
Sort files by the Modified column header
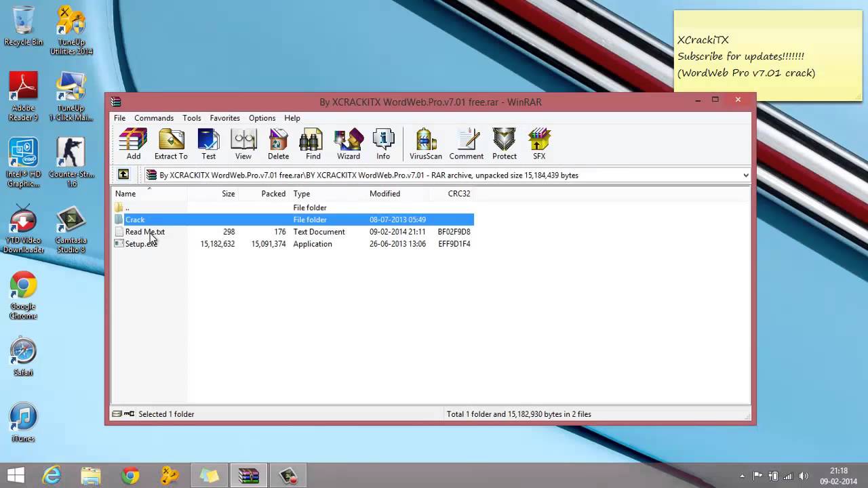point(397,194)
